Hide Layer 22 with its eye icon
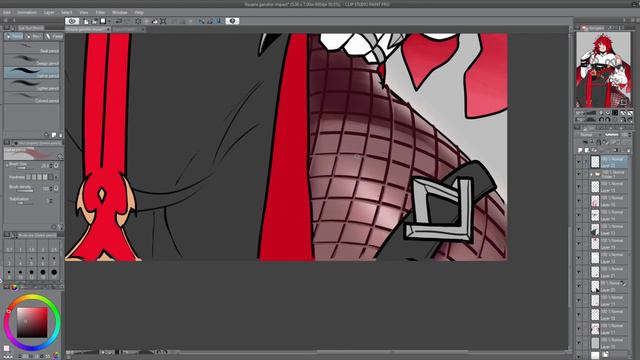 point(579,162)
